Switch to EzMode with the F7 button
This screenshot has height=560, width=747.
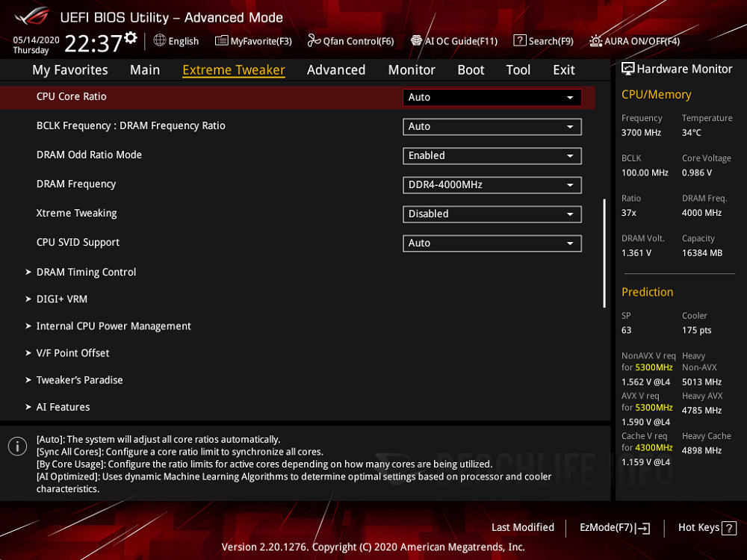point(614,527)
